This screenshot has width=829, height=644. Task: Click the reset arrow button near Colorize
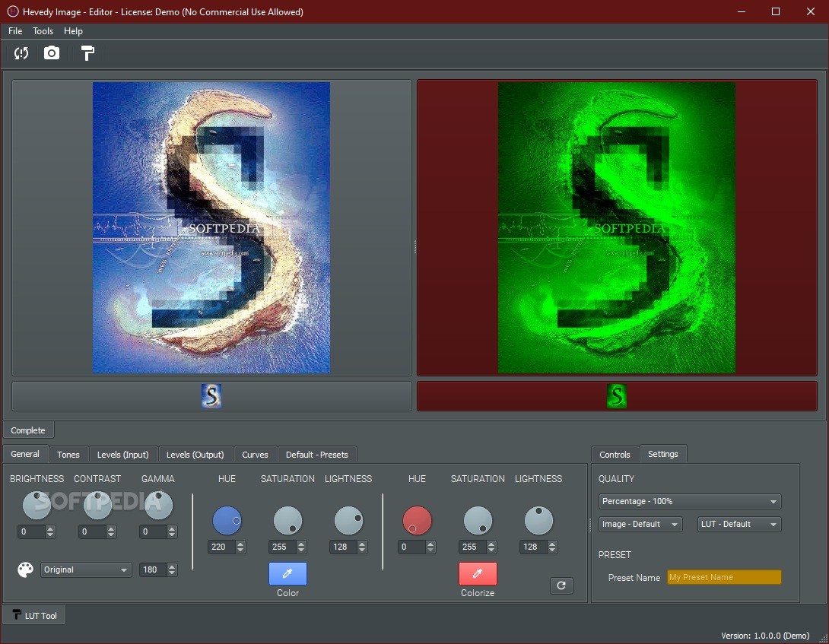click(561, 585)
